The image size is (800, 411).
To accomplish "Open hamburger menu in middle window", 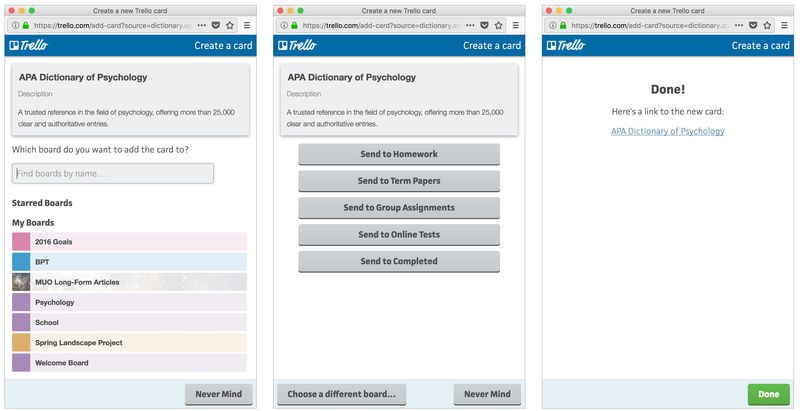I will coord(515,25).
